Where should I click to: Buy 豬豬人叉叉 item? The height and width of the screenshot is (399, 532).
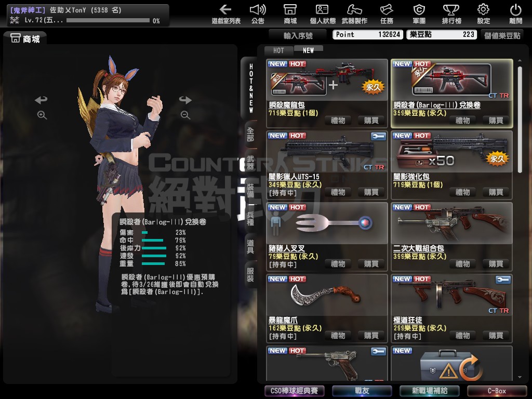coord(371,264)
